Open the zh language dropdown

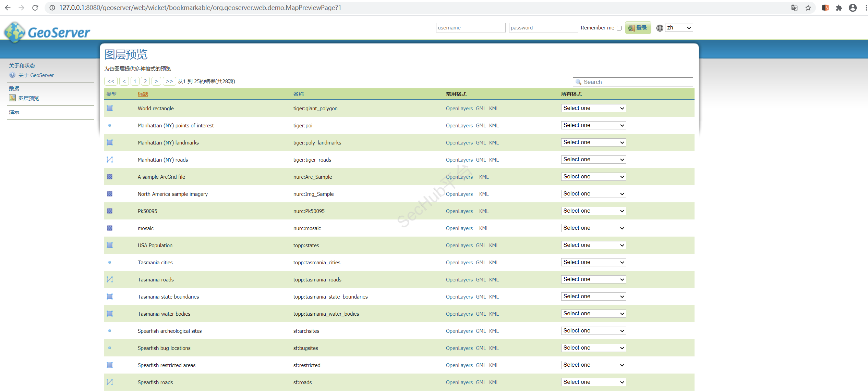[x=679, y=28]
